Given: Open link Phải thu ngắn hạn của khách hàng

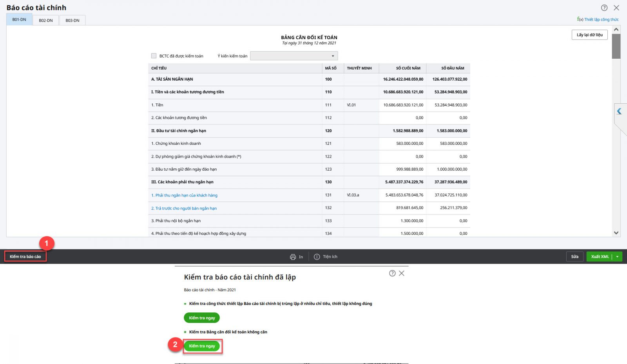Looking at the screenshot, I should pyautogui.click(x=184, y=195).
